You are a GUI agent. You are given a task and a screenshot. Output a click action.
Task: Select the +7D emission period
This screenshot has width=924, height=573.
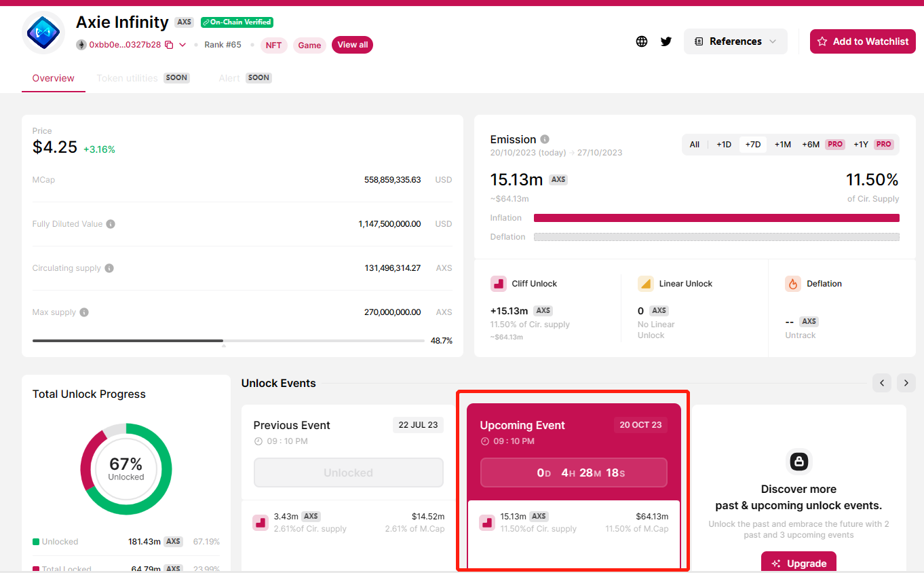coord(752,144)
